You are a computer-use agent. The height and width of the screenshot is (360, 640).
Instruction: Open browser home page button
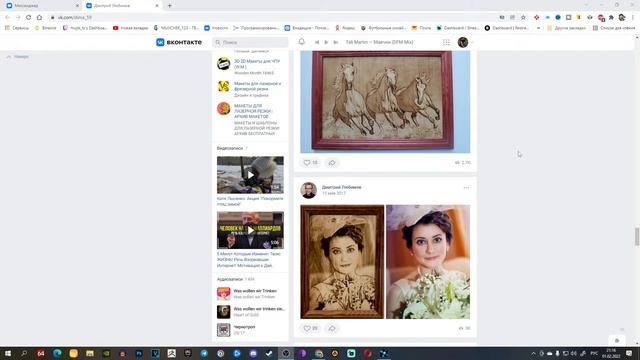click(39, 18)
